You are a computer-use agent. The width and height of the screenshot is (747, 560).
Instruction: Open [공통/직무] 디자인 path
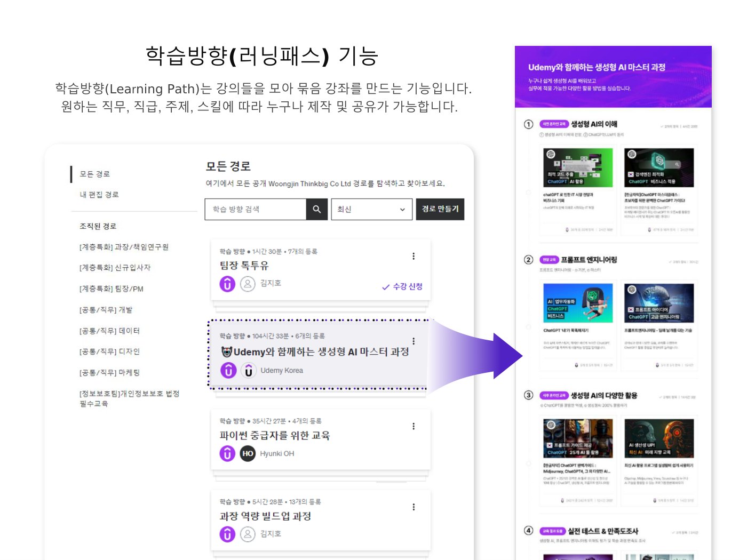pos(109,351)
